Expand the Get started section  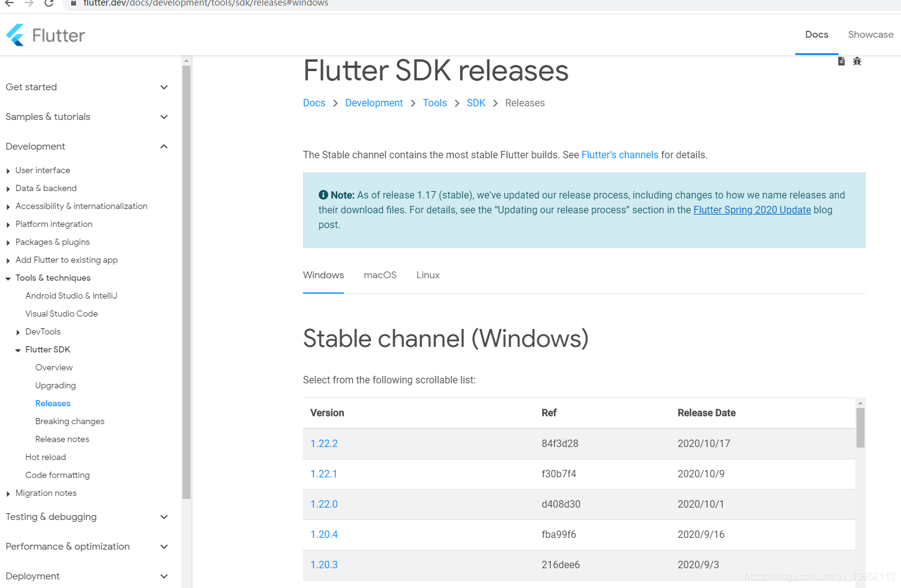(x=164, y=87)
